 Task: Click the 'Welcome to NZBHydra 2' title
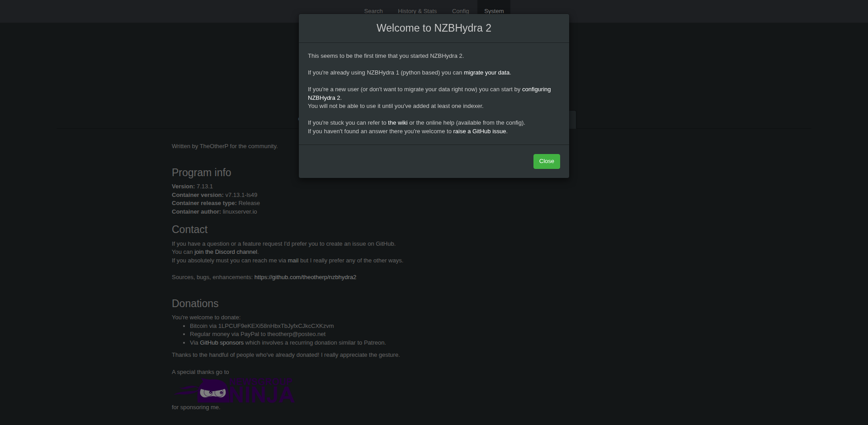434,28
